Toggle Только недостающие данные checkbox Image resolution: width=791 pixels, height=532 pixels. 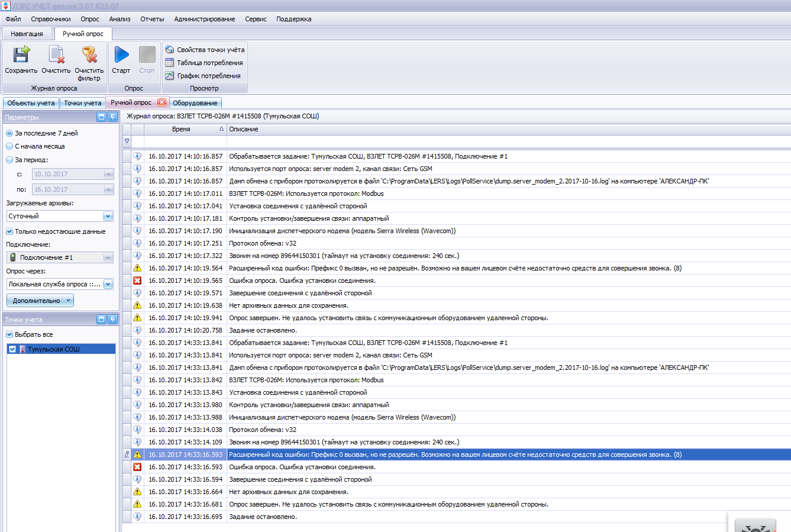[x=9, y=231]
